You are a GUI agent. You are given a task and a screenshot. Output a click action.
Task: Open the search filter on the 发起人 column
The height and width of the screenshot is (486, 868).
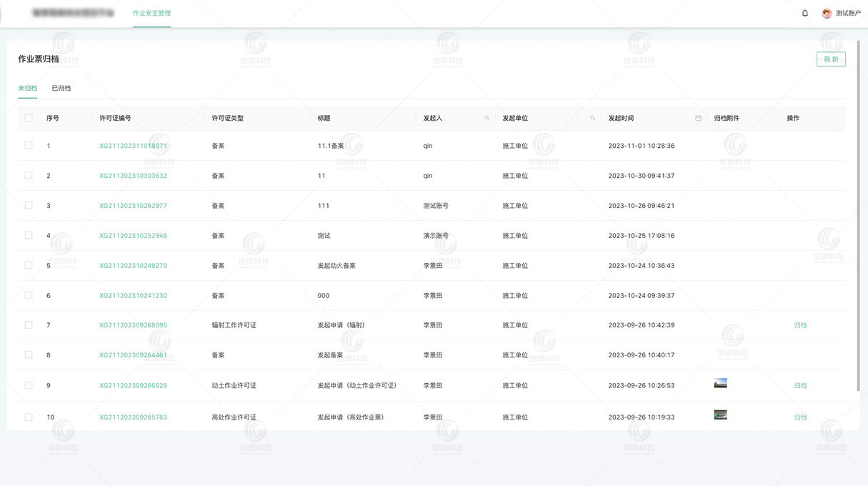click(x=487, y=117)
